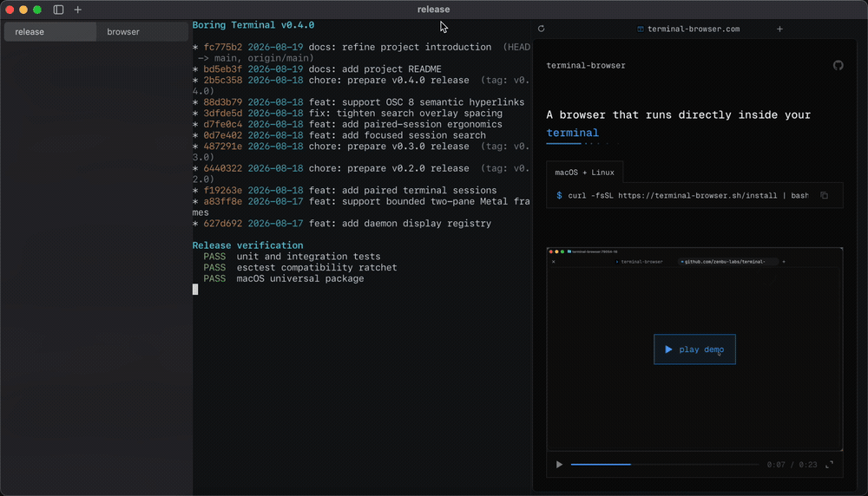Screen dimensions: 868x496
Task: Click 'tighten search overlay spacing' commit message
Action: (x=419, y=114)
